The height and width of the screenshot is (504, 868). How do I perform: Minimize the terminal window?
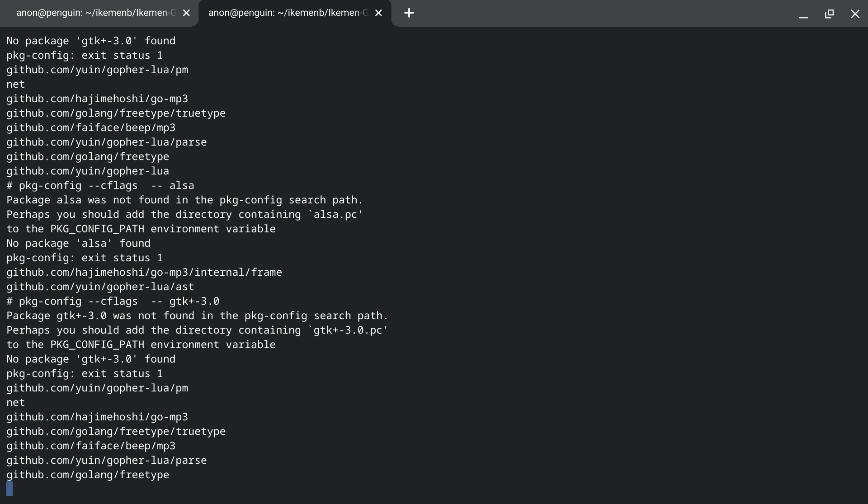pos(804,14)
